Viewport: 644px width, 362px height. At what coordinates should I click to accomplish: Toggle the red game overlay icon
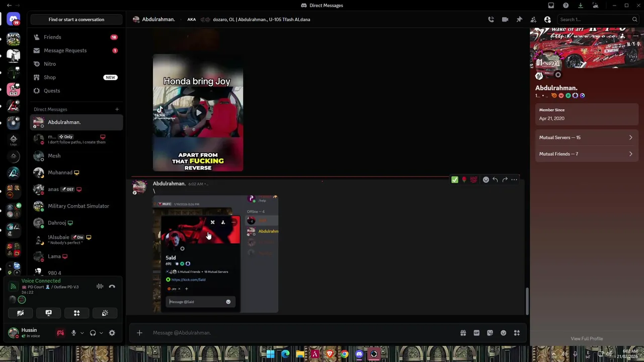pyautogui.click(x=60, y=333)
